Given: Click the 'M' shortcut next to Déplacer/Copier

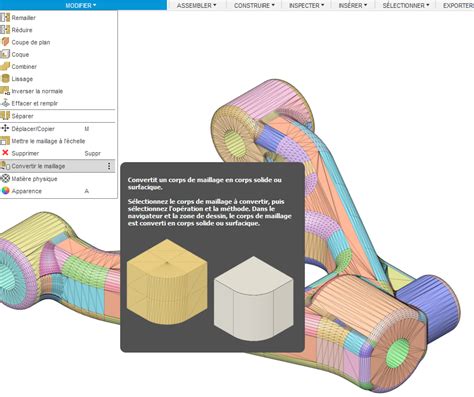Looking at the screenshot, I should 87,129.
